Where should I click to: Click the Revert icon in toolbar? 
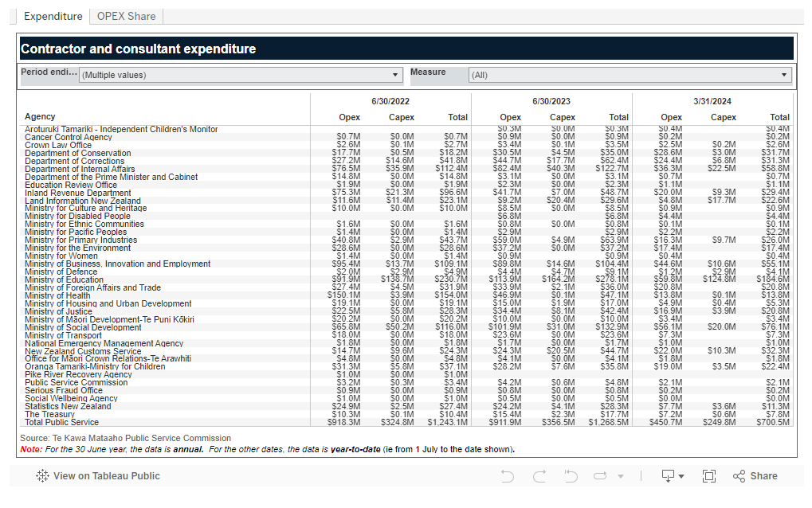coord(571,476)
